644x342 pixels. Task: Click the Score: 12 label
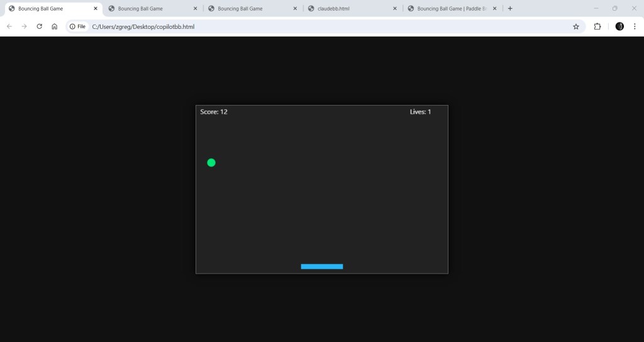tap(214, 112)
